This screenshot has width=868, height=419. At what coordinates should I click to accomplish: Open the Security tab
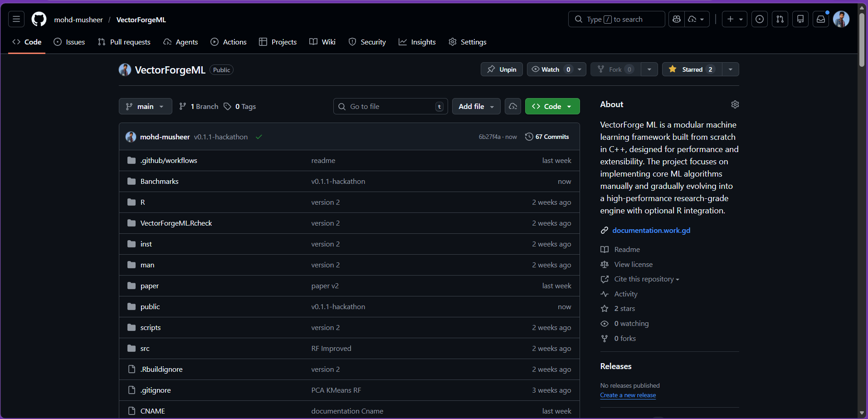pyautogui.click(x=367, y=42)
